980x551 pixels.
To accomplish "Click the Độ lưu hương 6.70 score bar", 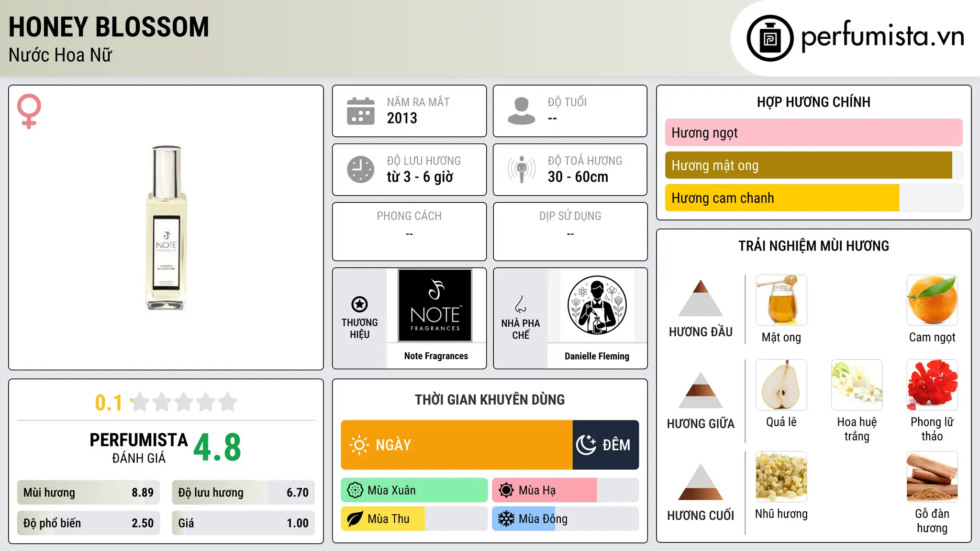I will 244,493.
